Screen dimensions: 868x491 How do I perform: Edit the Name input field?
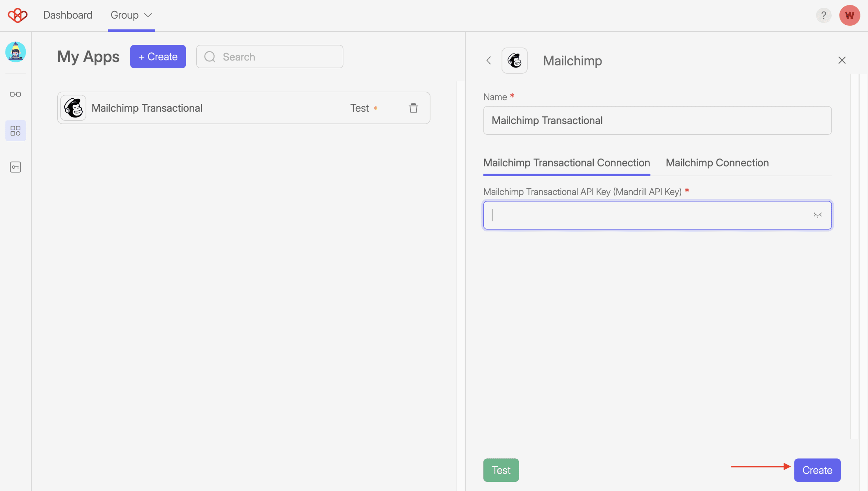[657, 120]
